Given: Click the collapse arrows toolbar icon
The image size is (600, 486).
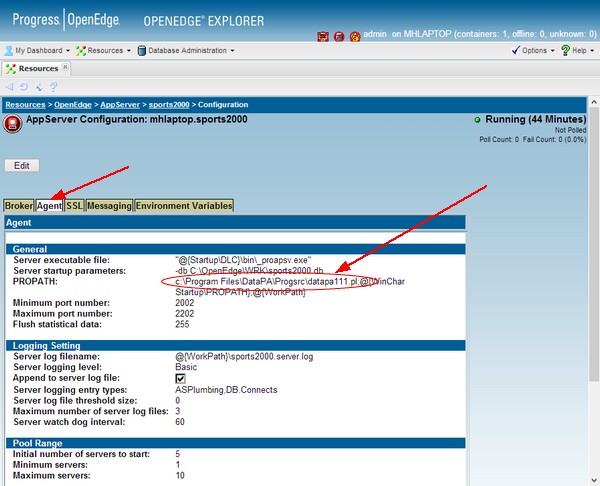Looking at the screenshot, I should point(39,86).
